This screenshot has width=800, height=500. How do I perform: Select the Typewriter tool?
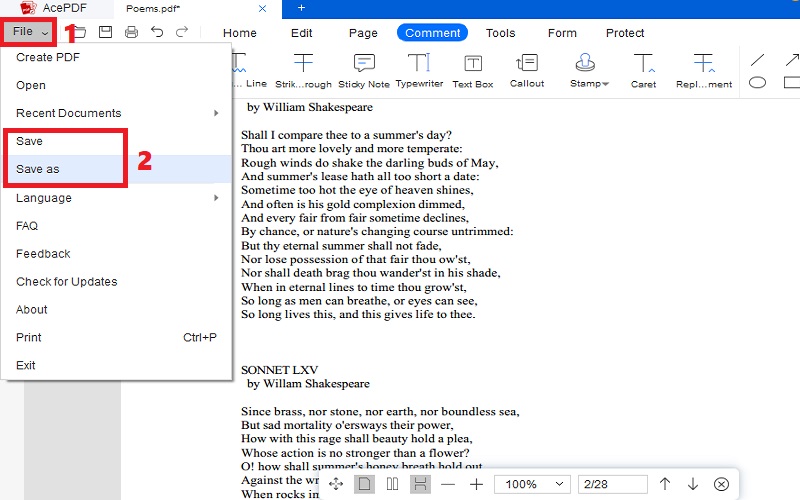pos(419,71)
